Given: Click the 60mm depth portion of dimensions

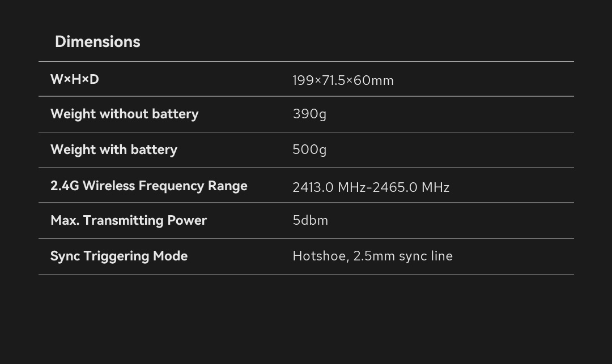Looking at the screenshot, I should point(373,80).
